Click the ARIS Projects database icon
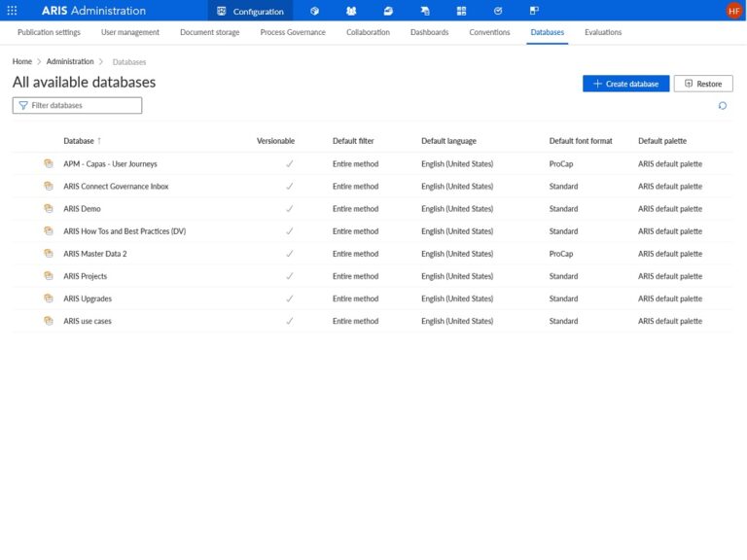This screenshot has height=560, width=747. pos(48,276)
